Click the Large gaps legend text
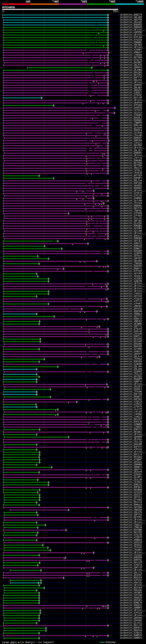This screenshot has height=644, width=146. tap(28, 642)
